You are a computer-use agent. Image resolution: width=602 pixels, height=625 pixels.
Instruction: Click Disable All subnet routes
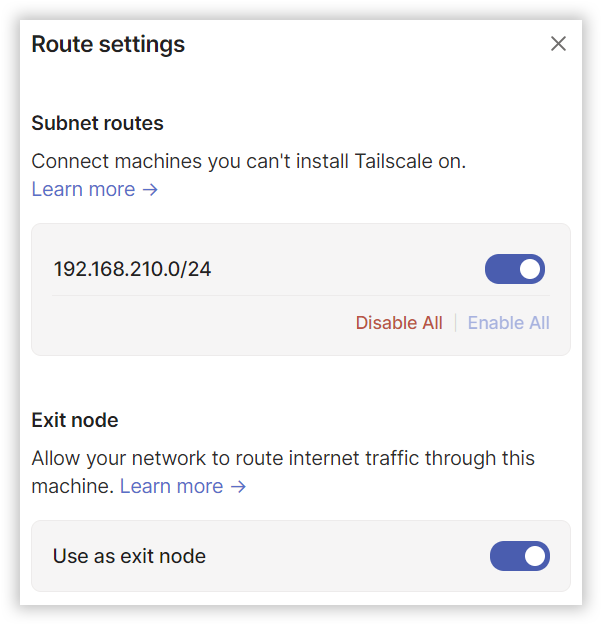399,322
